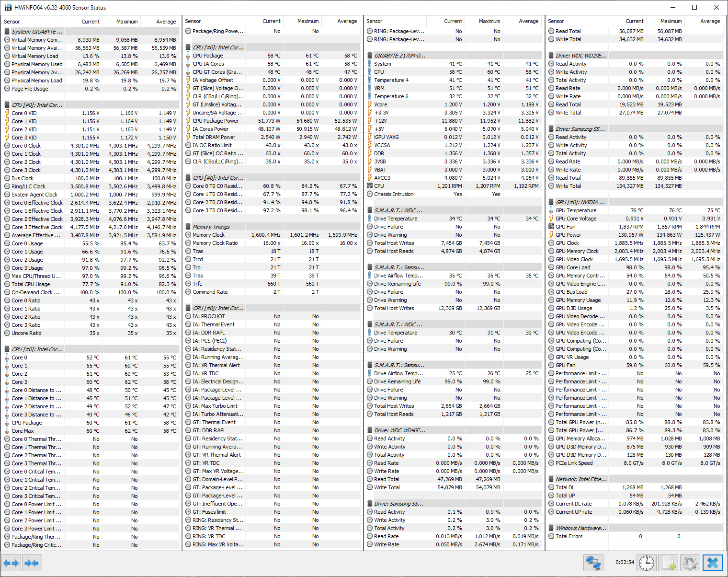The height and width of the screenshot is (577, 728).
Task: Select the PCIe Link Speed row
Action: click(x=635, y=463)
